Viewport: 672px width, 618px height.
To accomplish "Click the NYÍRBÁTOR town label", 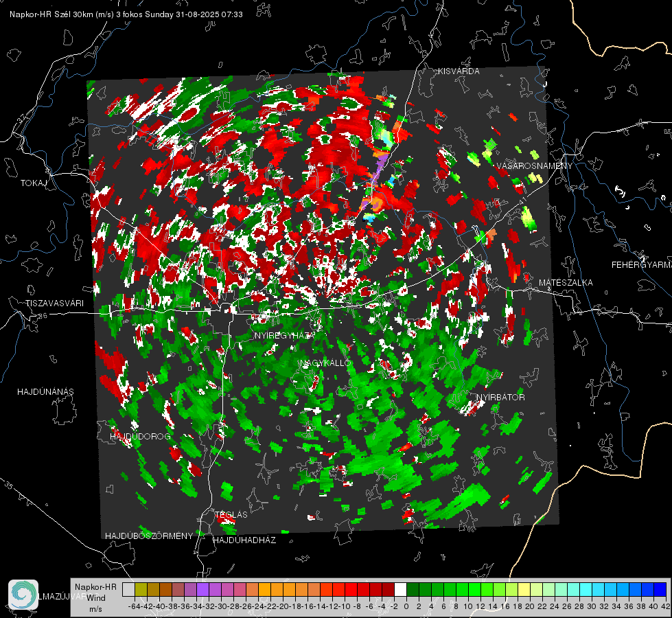I will coord(500,397).
